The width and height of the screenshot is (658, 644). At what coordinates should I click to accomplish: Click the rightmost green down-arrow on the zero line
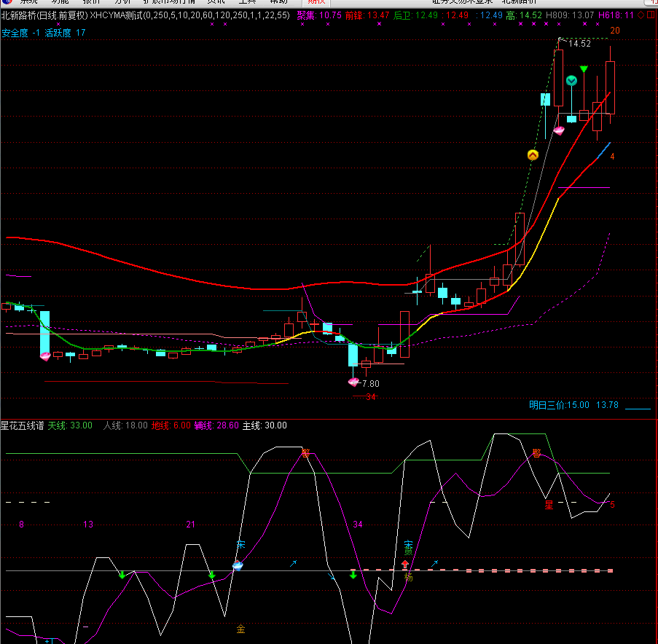tap(353, 574)
